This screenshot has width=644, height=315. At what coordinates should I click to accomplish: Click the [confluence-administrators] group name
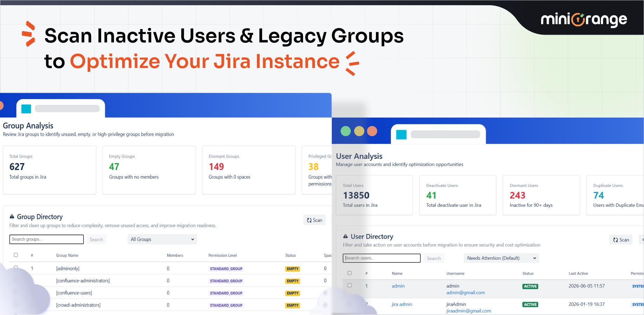coord(83,281)
